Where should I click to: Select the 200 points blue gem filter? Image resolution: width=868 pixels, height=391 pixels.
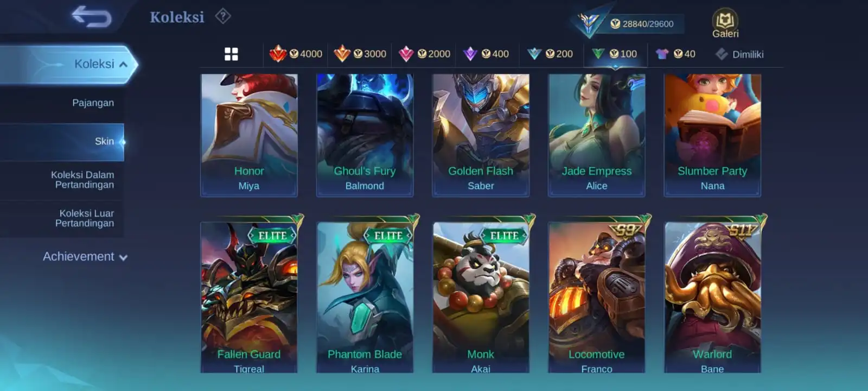click(x=550, y=54)
